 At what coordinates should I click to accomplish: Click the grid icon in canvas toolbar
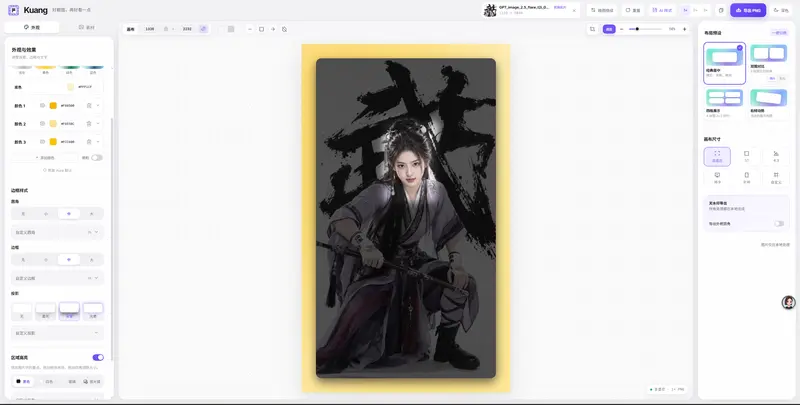[231, 29]
